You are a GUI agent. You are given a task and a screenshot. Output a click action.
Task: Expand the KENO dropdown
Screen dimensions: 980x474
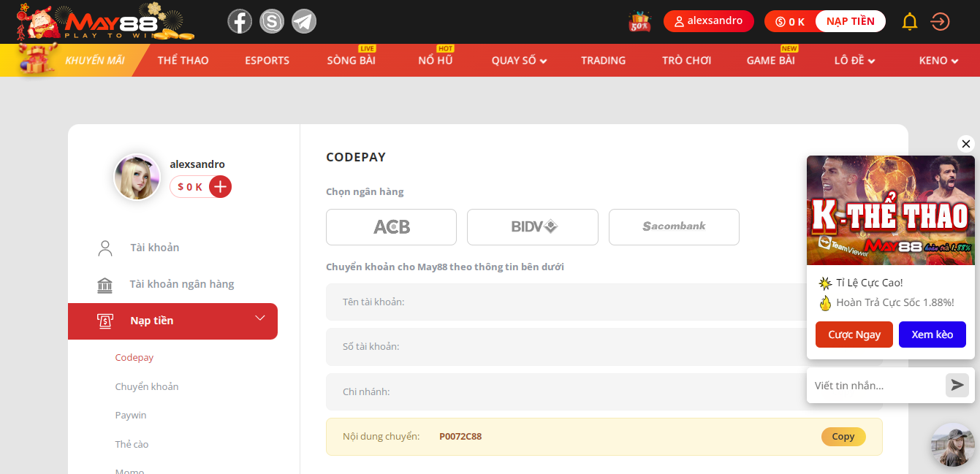(x=938, y=61)
